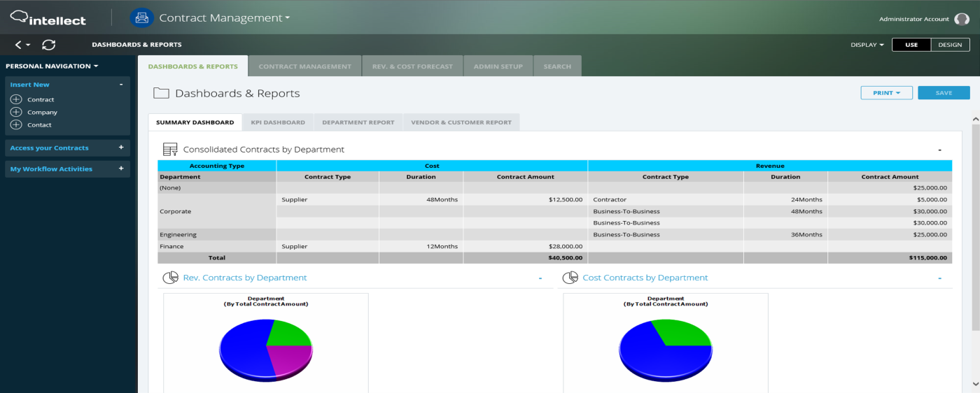This screenshot has width=980, height=393.
Task: Click the Administrator Account avatar icon
Action: pyautogui.click(x=962, y=20)
